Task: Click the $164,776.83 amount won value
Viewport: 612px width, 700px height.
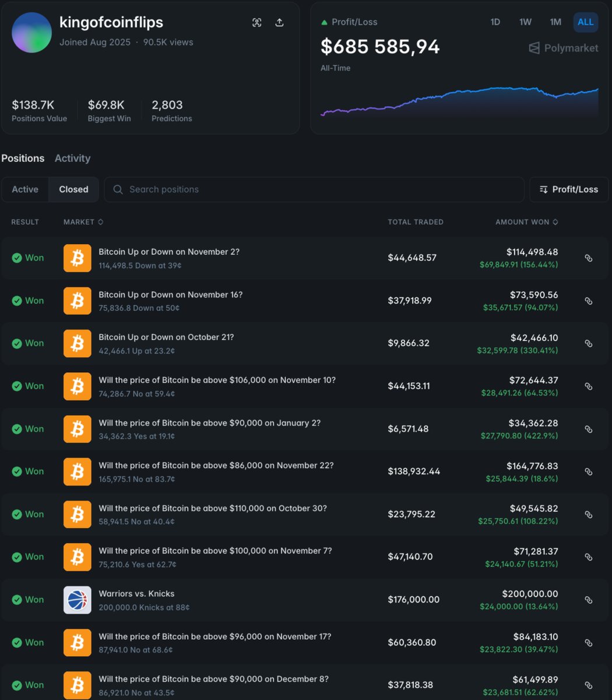Action: [532, 466]
